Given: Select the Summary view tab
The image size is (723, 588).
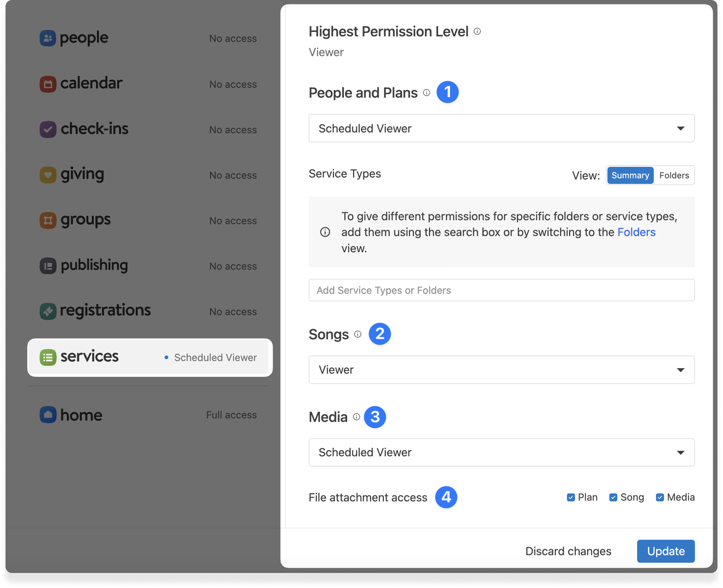Looking at the screenshot, I should (x=630, y=175).
